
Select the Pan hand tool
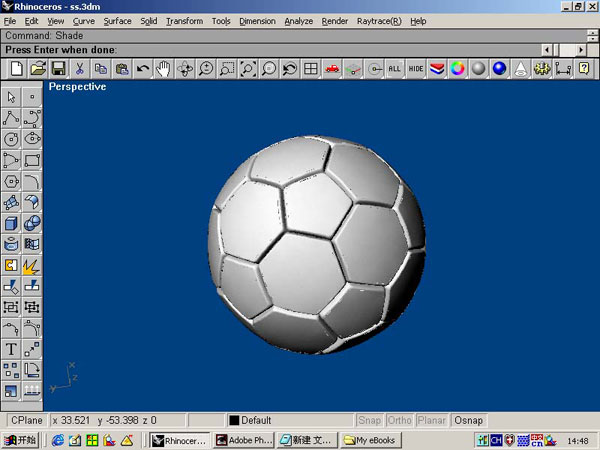[x=162, y=68]
